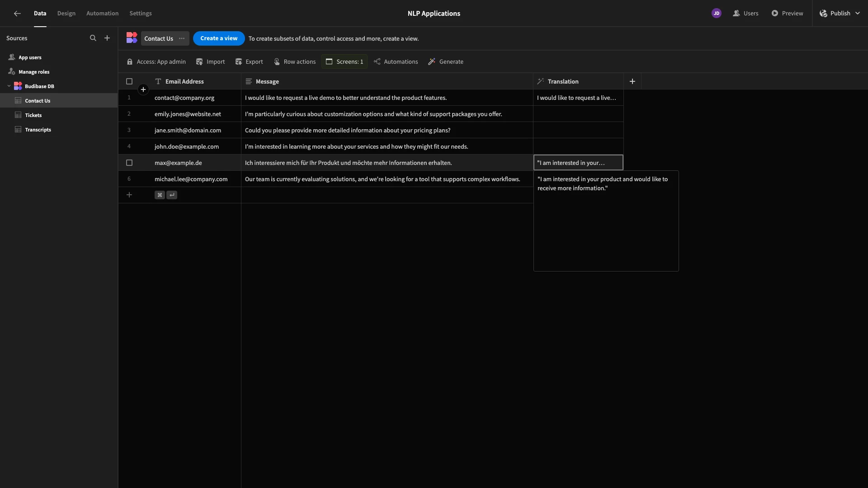Open Access: App admin settings
Screen dimensions: 868x488
tap(156, 62)
